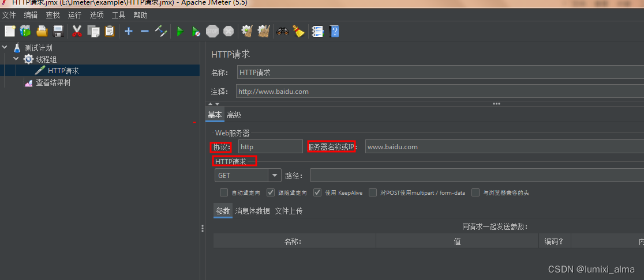
Task: Click the 名称 input field
Action: coord(440,72)
